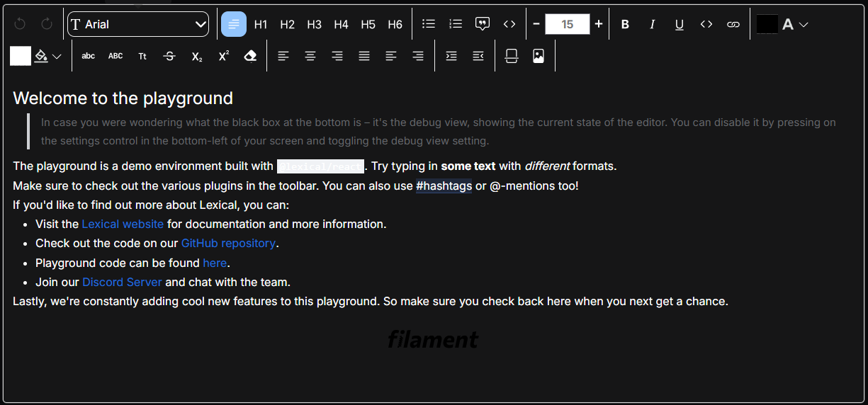This screenshot has width=868, height=405.
Task: Center align the text
Action: 310,56
